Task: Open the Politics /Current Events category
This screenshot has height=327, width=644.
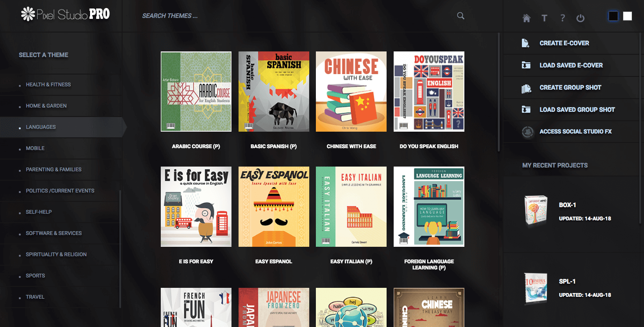Action: pyautogui.click(x=60, y=191)
